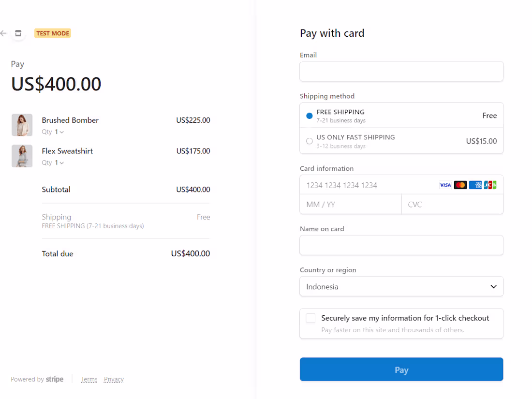Click the Flex Sweatshirt product thumbnail

point(22,156)
